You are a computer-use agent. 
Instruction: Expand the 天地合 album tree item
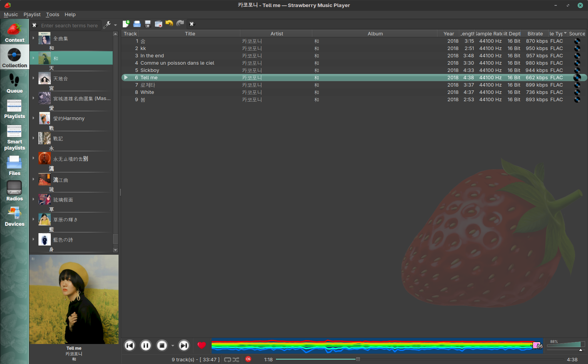coord(33,78)
